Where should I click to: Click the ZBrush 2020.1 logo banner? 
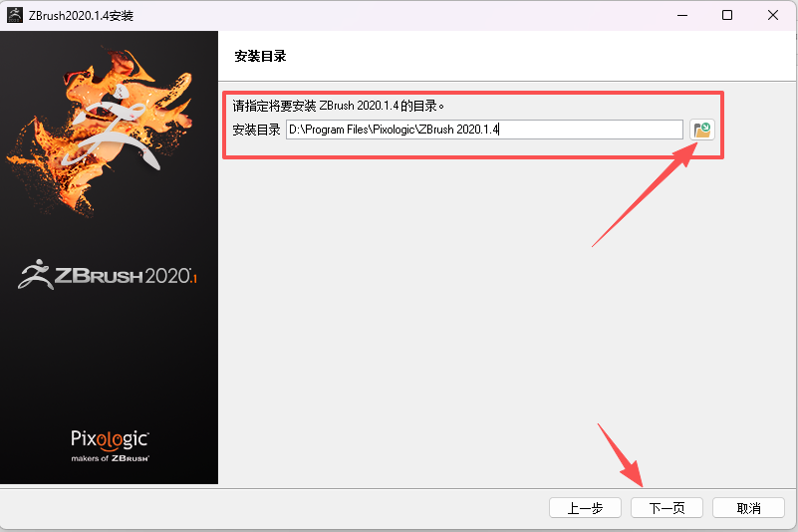[x=108, y=275]
